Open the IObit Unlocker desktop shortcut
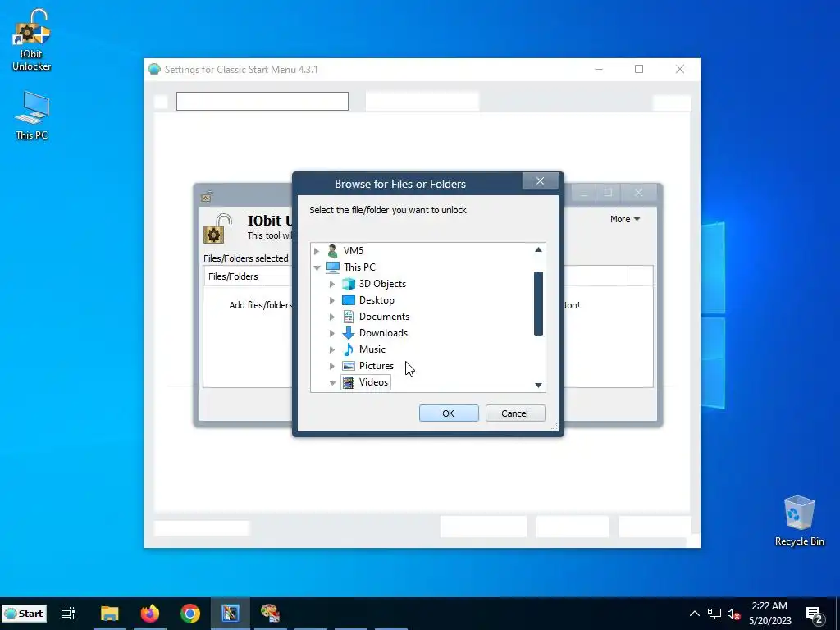This screenshot has height=630, width=840. pyautogui.click(x=32, y=40)
